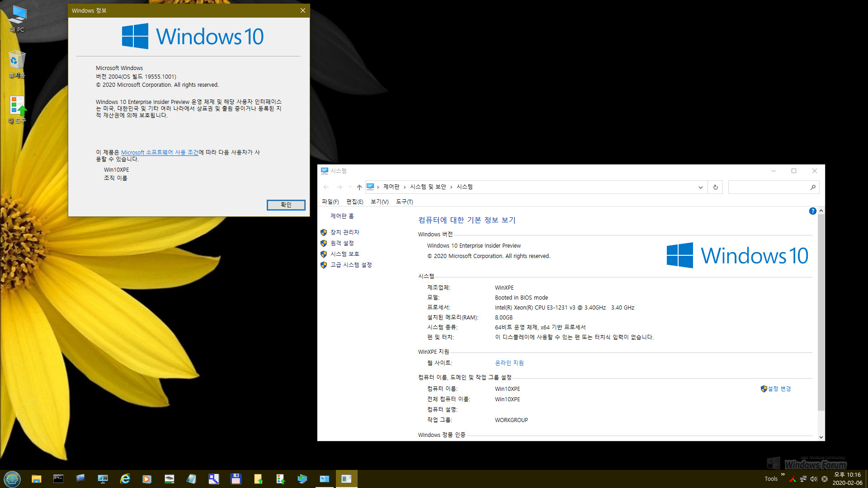Open the 내 도구 desktop shortcut

click(x=17, y=110)
